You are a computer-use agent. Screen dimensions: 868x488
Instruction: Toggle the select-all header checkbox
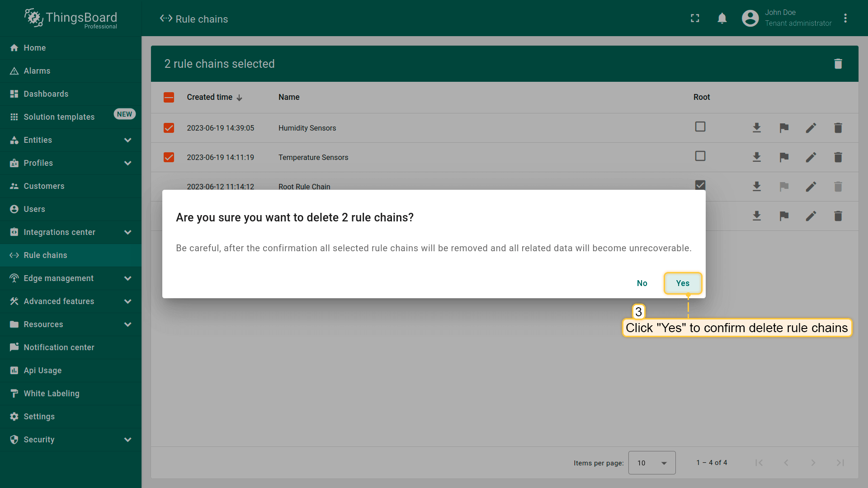(x=169, y=97)
